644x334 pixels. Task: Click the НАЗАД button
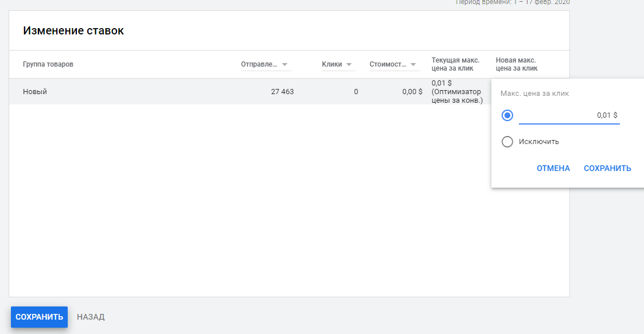point(91,317)
